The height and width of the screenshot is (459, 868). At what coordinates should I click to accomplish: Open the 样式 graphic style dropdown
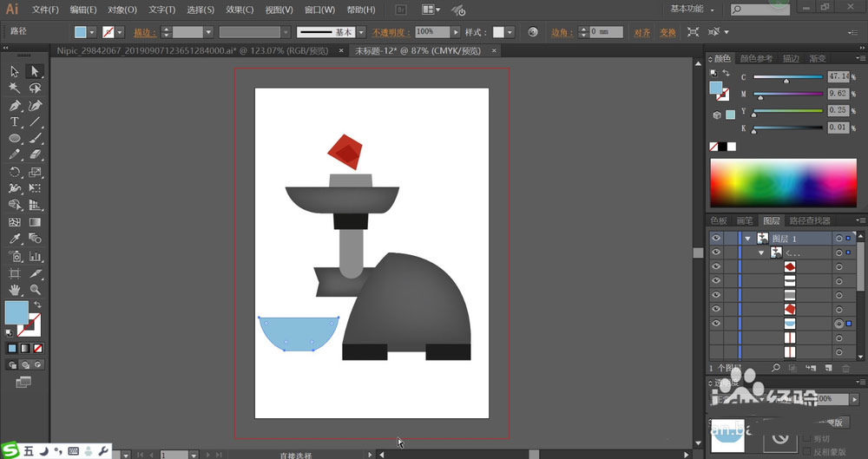(510, 32)
